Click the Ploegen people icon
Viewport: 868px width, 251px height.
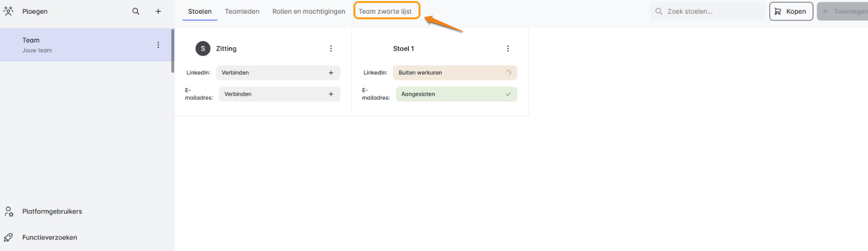9,11
